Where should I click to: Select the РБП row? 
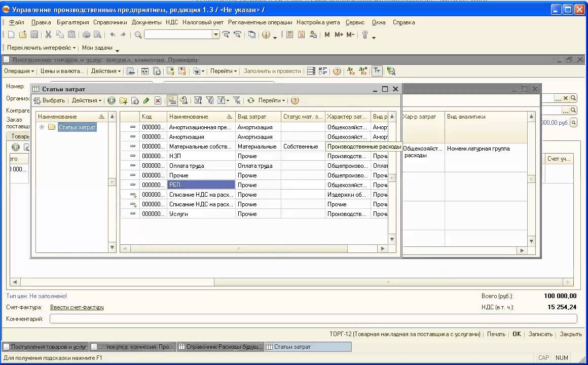coord(254,185)
